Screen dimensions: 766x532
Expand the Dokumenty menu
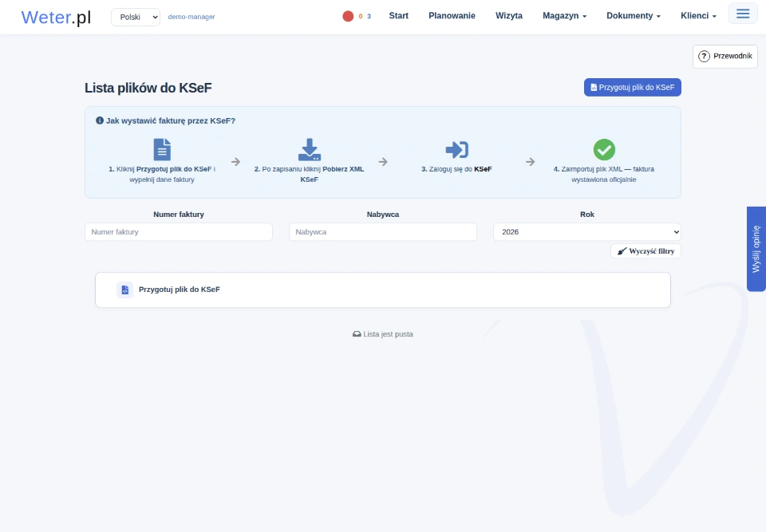633,16
